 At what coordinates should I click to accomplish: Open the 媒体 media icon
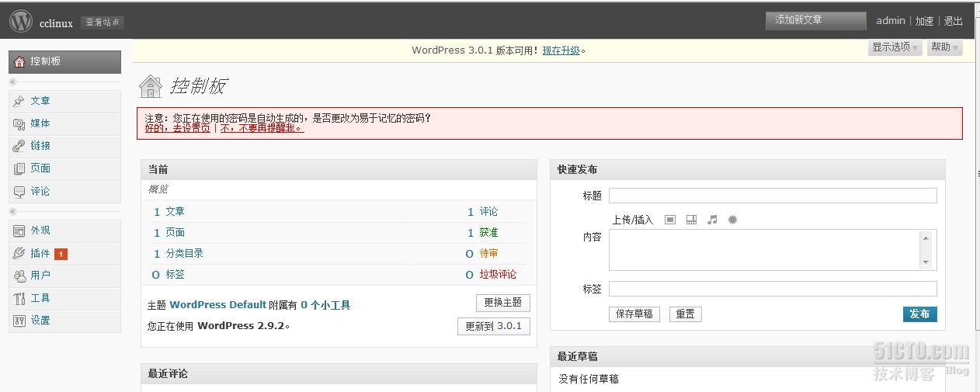pos(19,123)
